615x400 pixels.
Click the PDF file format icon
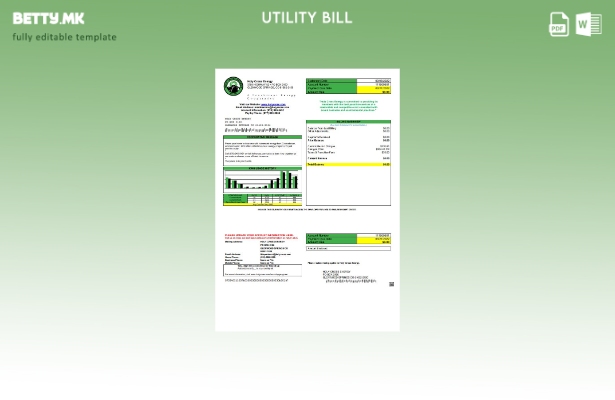tap(559, 25)
